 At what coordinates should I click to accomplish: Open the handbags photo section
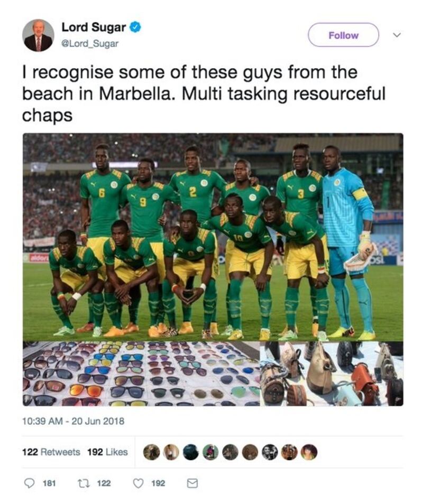(x=332, y=374)
